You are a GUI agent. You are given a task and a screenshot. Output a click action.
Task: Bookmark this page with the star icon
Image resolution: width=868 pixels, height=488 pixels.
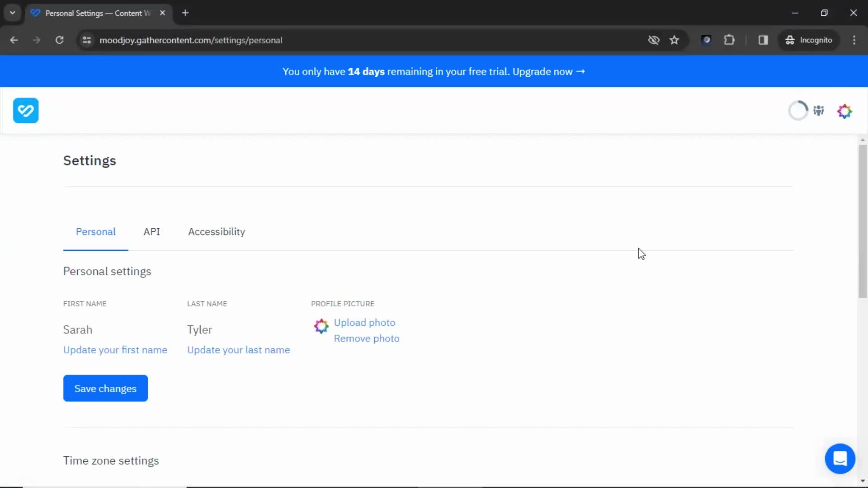click(x=674, y=40)
